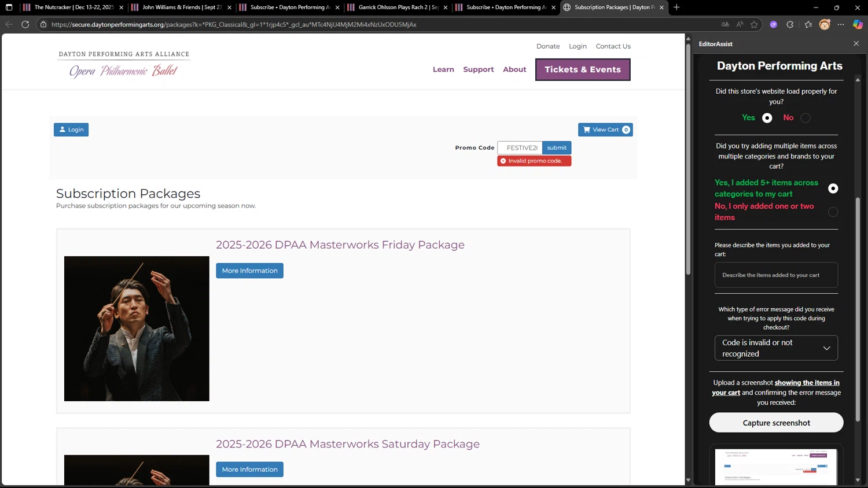Click More Information for Saturday Package
868x488 pixels.
tap(249, 469)
